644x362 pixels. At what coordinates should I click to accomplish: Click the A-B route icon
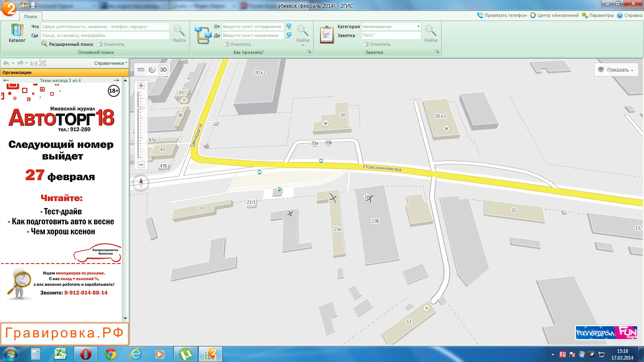pos(203,35)
